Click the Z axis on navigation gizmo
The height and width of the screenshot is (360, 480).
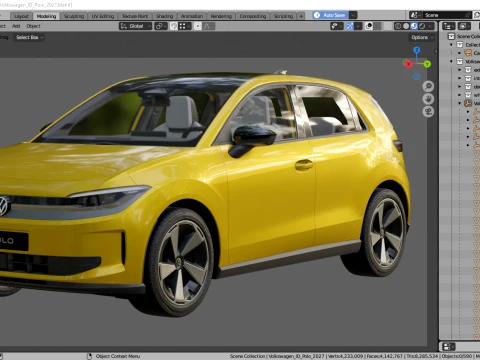(417, 50)
